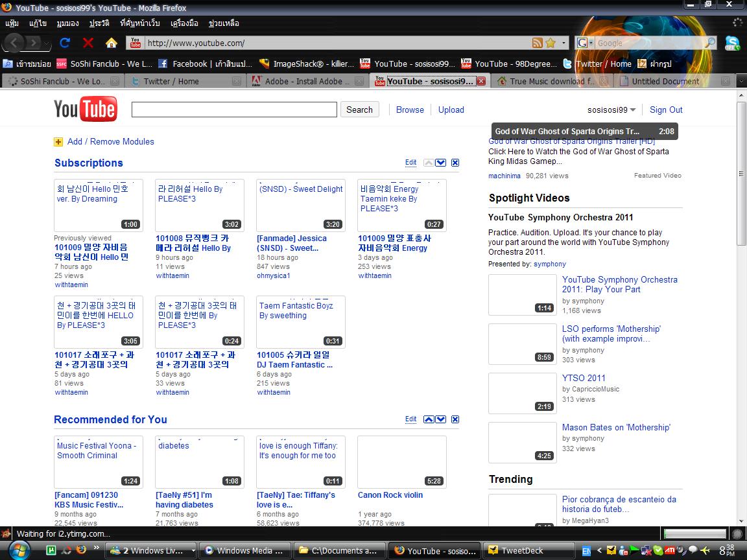Move the Subscriptions module down
The image size is (747, 560).
pos(441,163)
